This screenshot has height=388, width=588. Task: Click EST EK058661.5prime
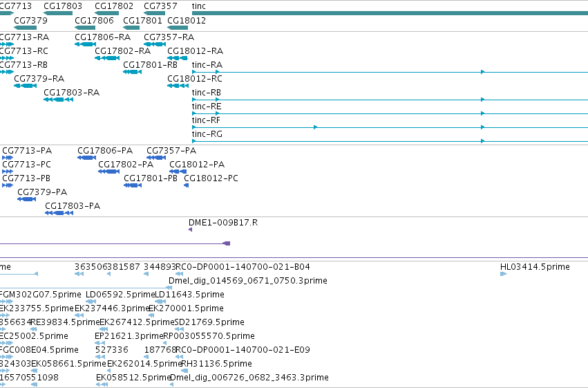[x=68, y=364]
